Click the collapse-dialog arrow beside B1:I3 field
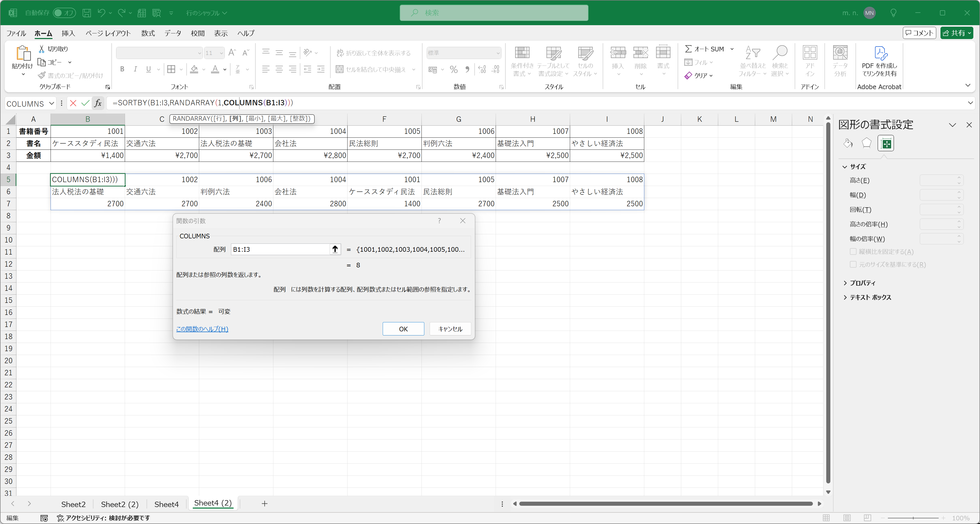Screen dimensions: 980x524 [x=335, y=249]
